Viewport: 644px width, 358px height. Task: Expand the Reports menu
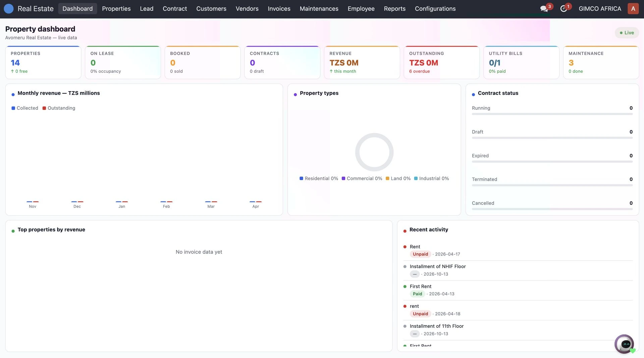pyautogui.click(x=394, y=9)
